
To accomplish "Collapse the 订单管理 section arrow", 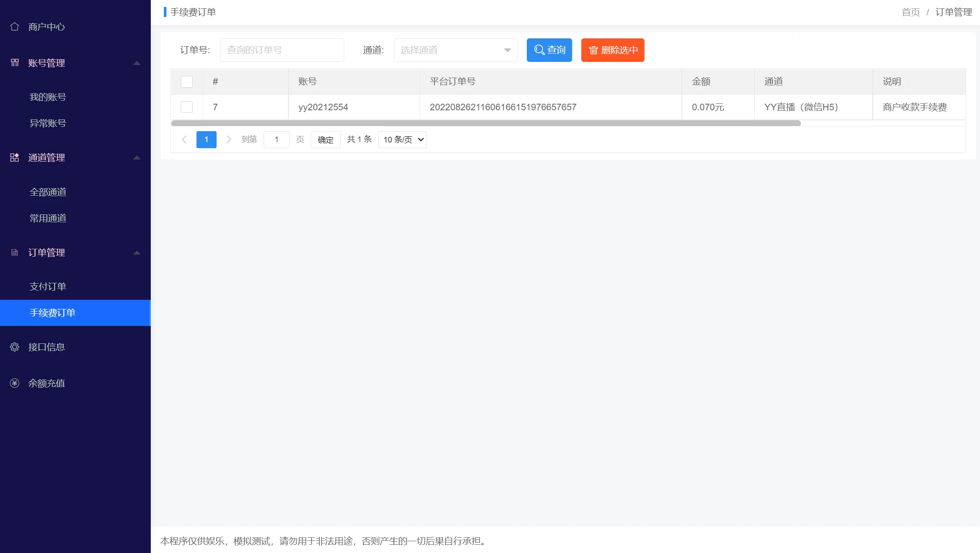I will tap(137, 253).
